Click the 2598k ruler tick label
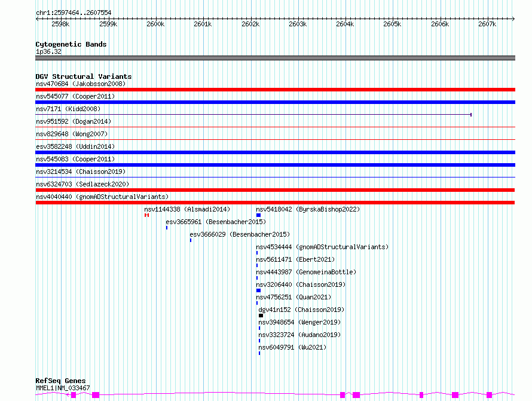 click(60, 24)
